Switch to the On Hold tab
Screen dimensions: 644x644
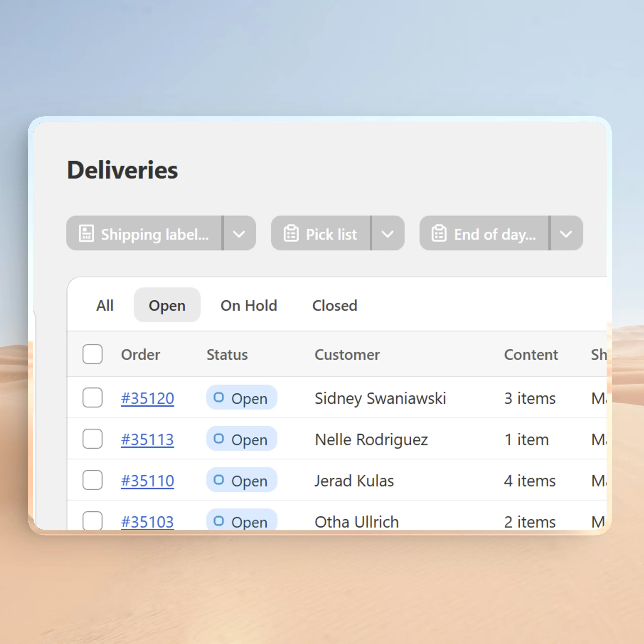click(248, 305)
